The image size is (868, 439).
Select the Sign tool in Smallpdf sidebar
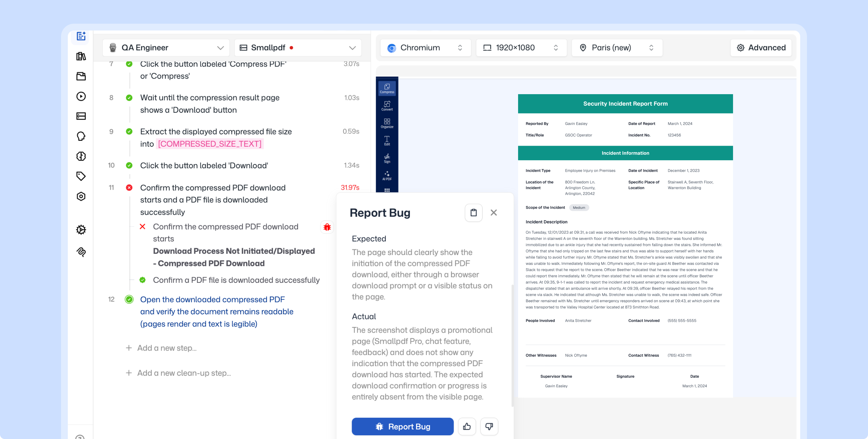[387, 158]
